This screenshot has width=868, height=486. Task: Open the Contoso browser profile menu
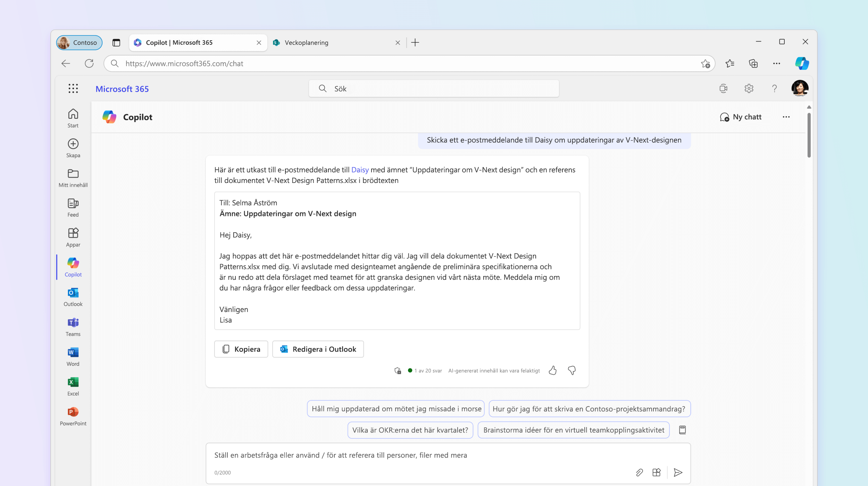[x=79, y=43]
